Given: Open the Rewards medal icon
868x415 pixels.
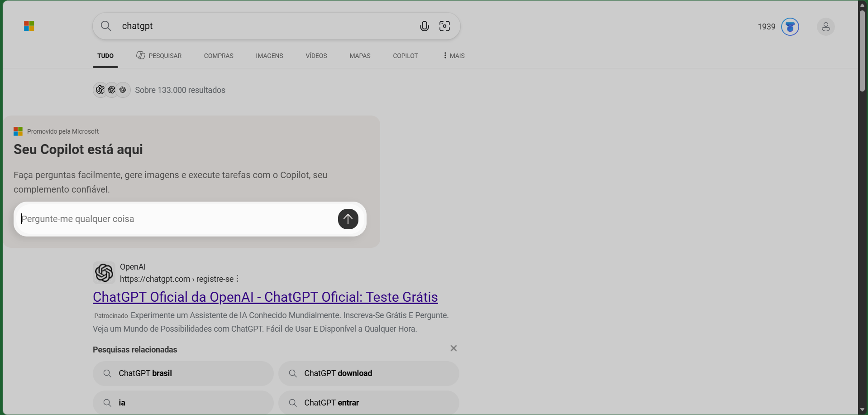Looking at the screenshot, I should click(x=790, y=27).
